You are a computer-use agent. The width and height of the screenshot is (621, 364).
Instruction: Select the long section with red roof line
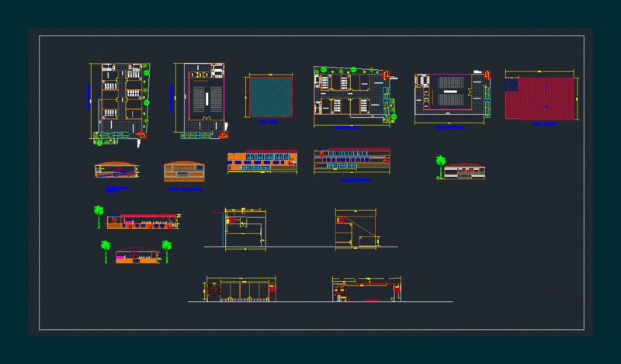tap(352, 160)
